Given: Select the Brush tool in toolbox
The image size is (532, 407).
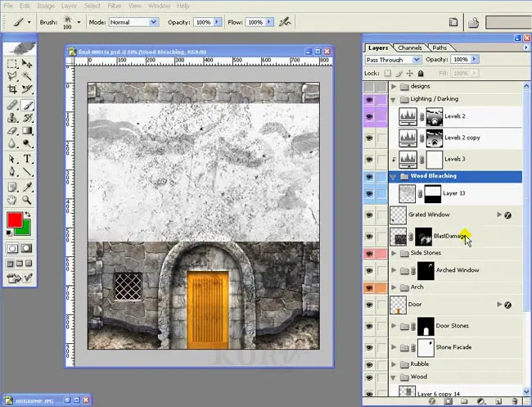Looking at the screenshot, I should pos(27,105).
